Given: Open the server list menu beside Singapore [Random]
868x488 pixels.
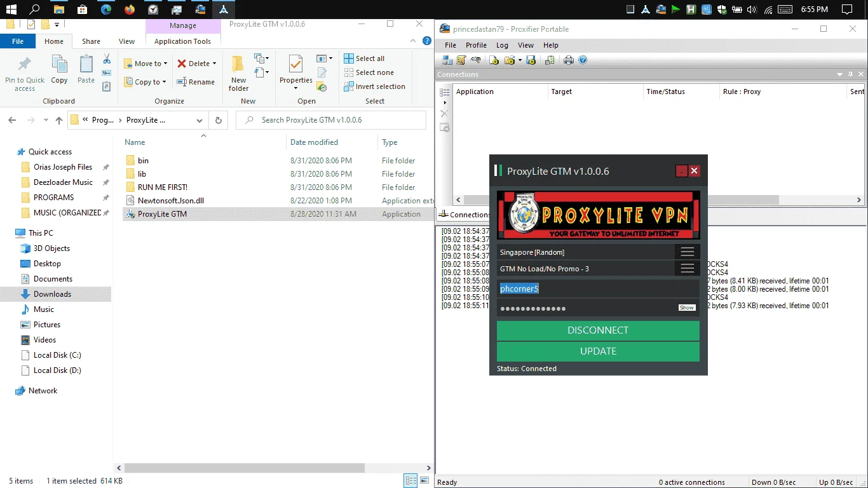Looking at the screenshot, I should click(687, 252).
